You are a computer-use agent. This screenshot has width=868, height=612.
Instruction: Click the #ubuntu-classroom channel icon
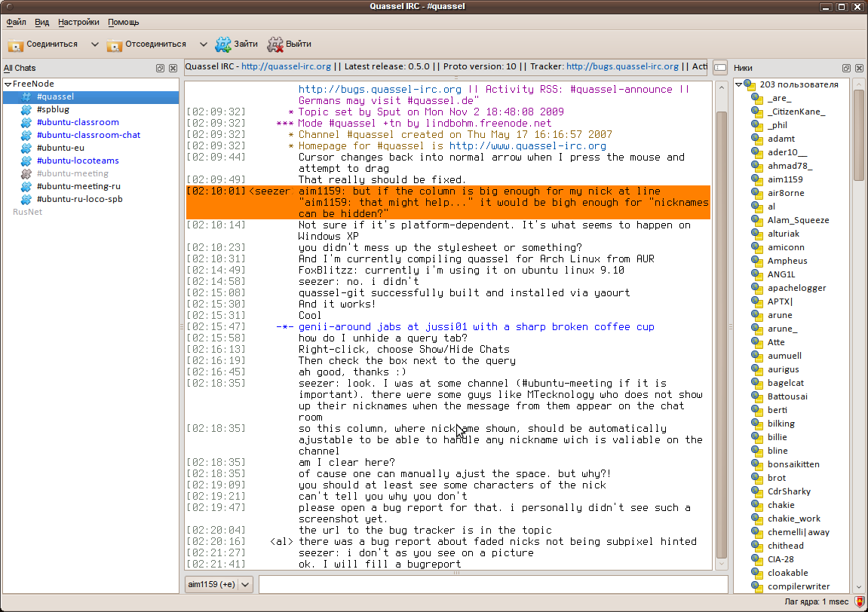26,122
